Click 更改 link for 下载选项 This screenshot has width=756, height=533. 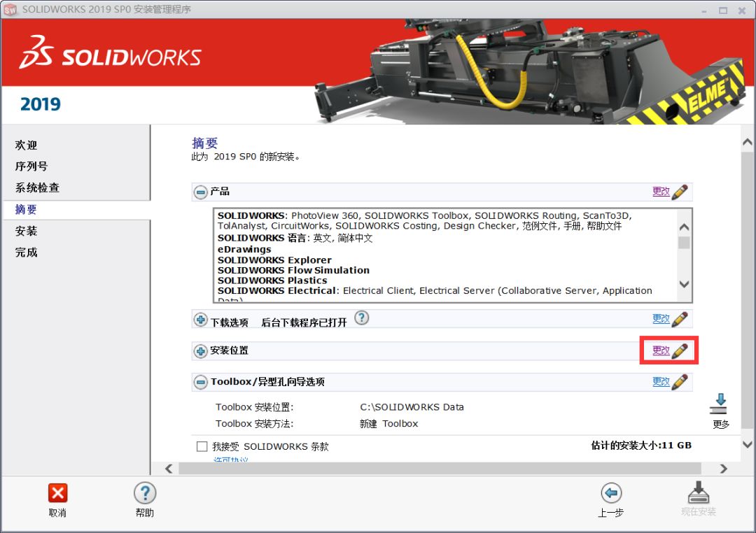pyautogui.click(x=661, y=319)
